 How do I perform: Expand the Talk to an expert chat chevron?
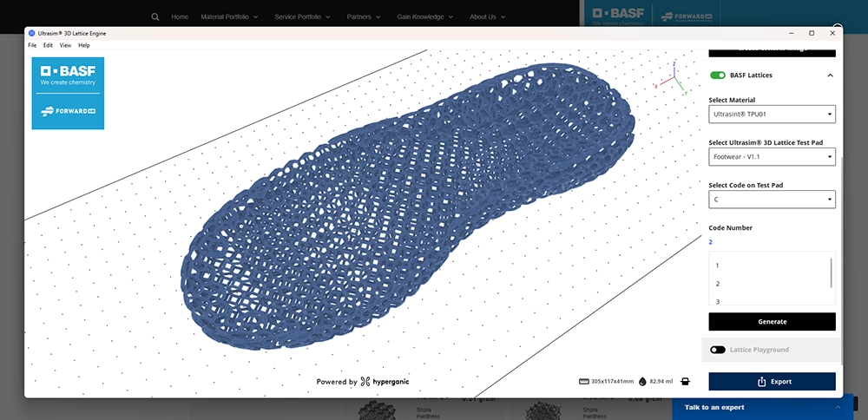point(838,407)
